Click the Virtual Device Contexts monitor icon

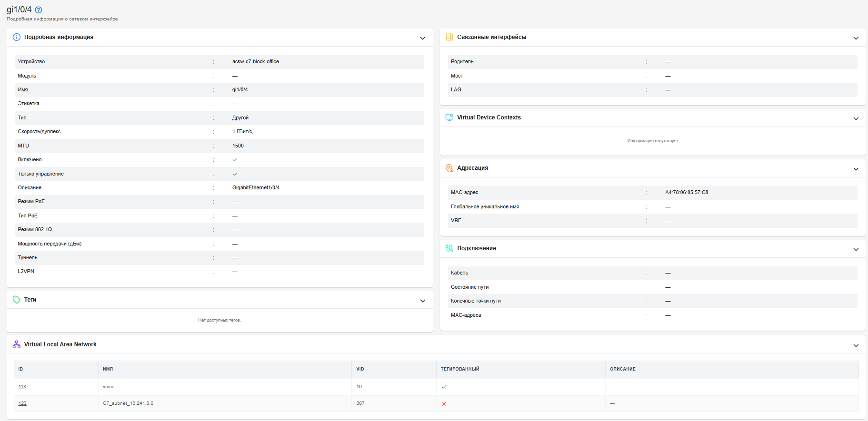tap(449, 117)
